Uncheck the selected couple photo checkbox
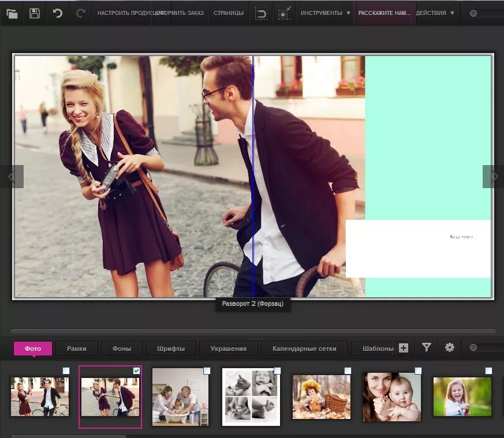This screenshot has height=438, width=504. tap(136, 371)
